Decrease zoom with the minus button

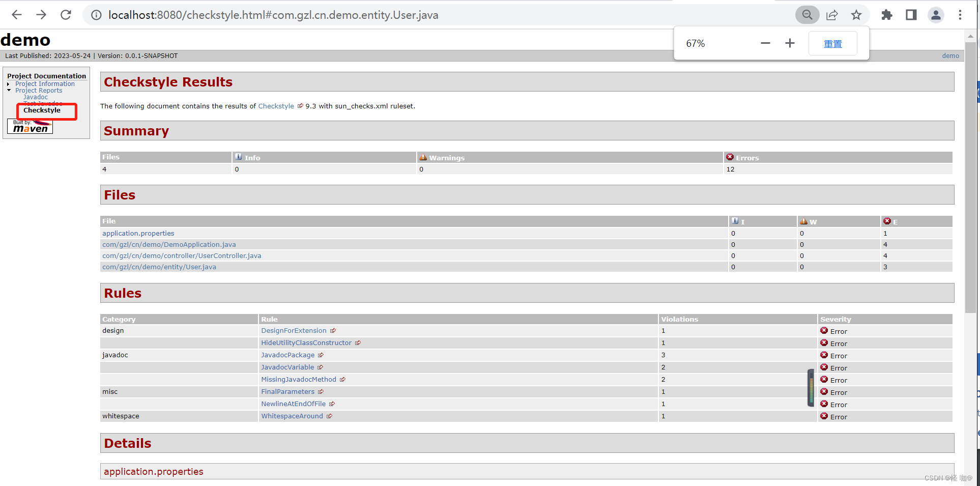coord(765,43)
